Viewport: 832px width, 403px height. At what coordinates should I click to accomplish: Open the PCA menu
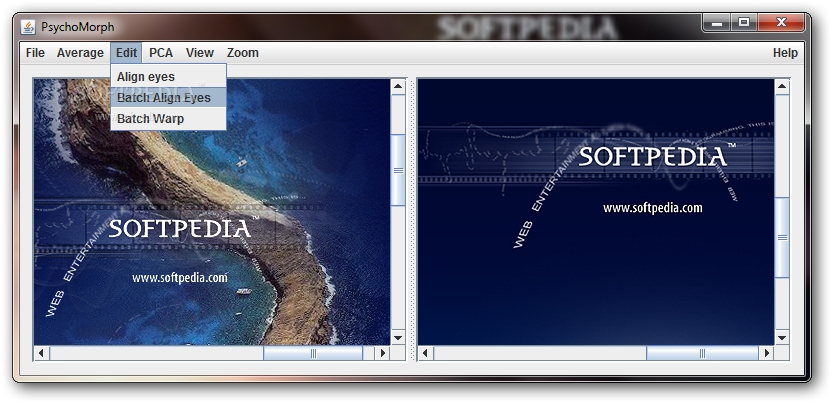pos(161,53)
